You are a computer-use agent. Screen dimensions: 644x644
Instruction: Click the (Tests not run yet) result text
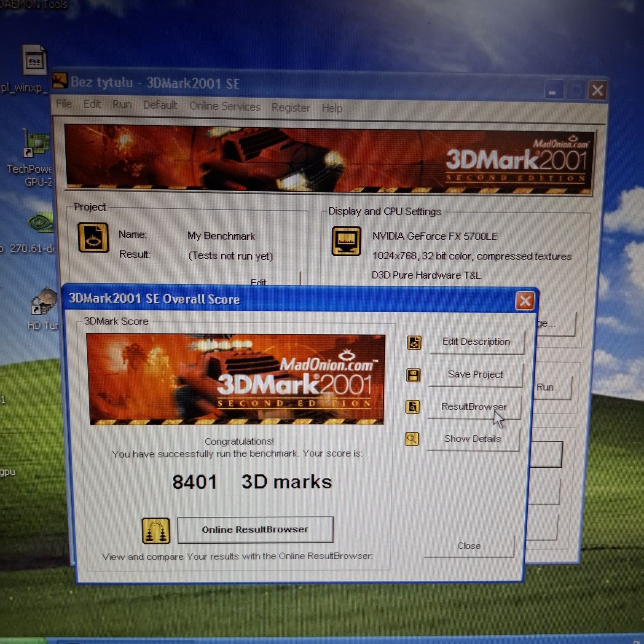[231, 256]
